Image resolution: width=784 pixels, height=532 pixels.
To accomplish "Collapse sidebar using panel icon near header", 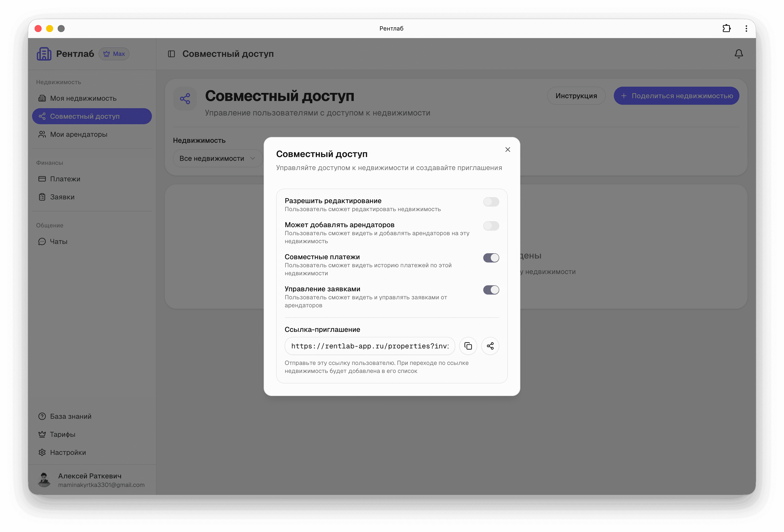I will tap(172, 54).
